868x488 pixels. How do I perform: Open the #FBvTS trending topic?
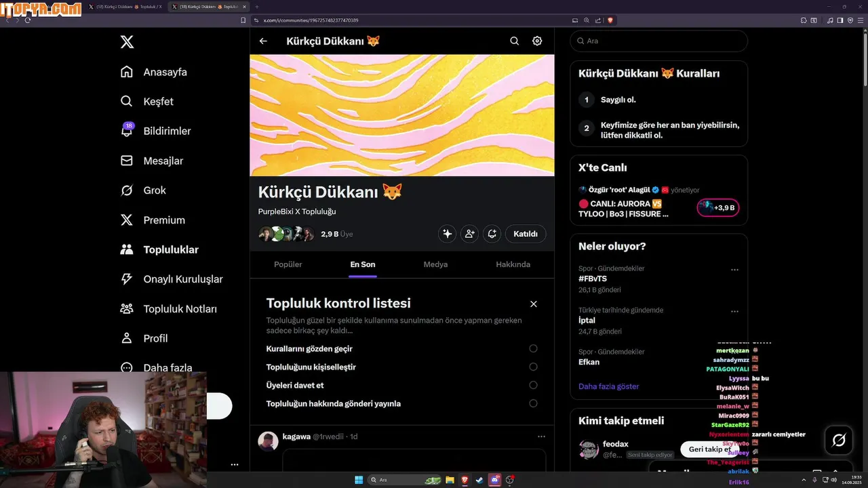[x=593, y=279]
